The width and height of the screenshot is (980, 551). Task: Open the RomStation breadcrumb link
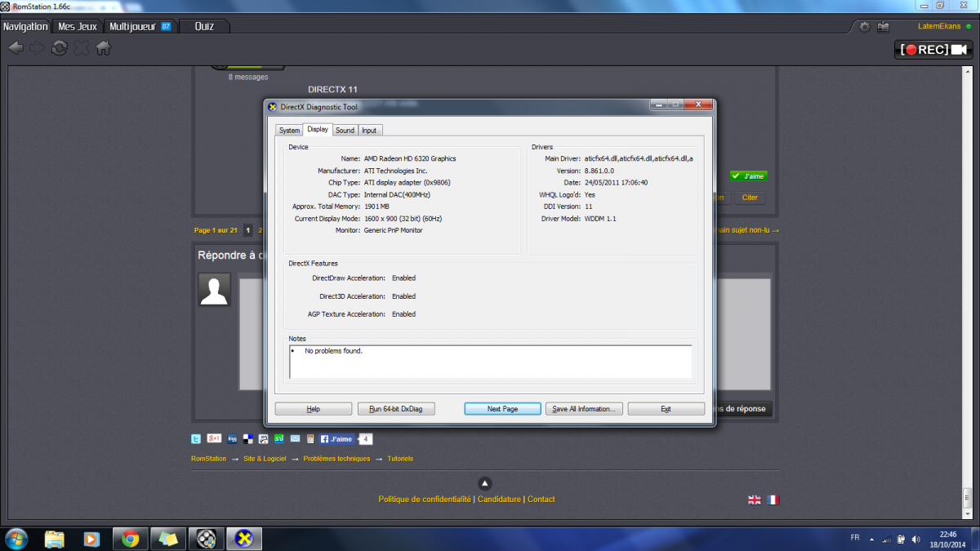(x=208, y=459)
